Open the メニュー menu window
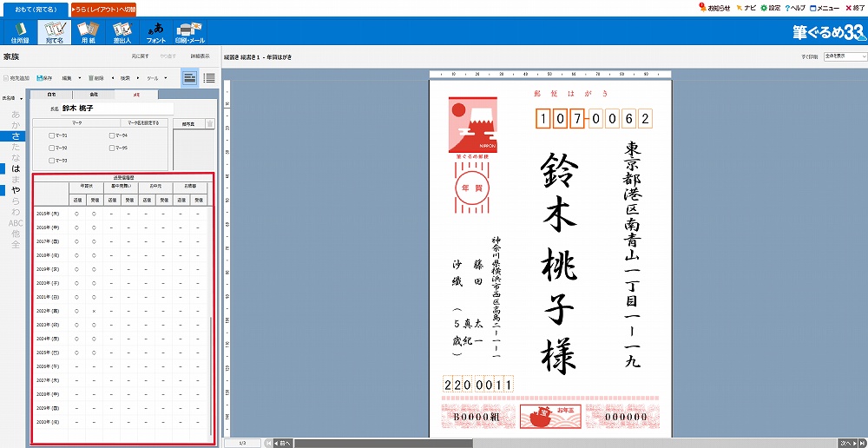Image resolution: width=868 pixels, height=448 pixels. (825, 9)
